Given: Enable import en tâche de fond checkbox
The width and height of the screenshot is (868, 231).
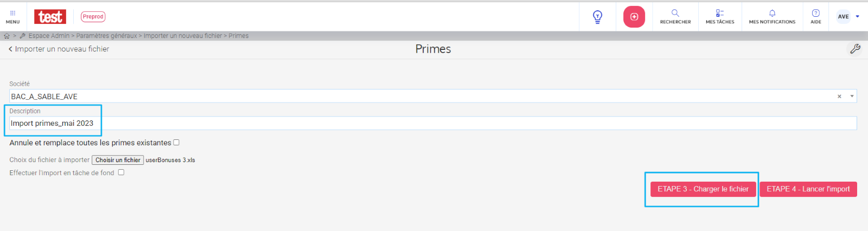Looking at the screenshot, I should (x=121, y=172).
